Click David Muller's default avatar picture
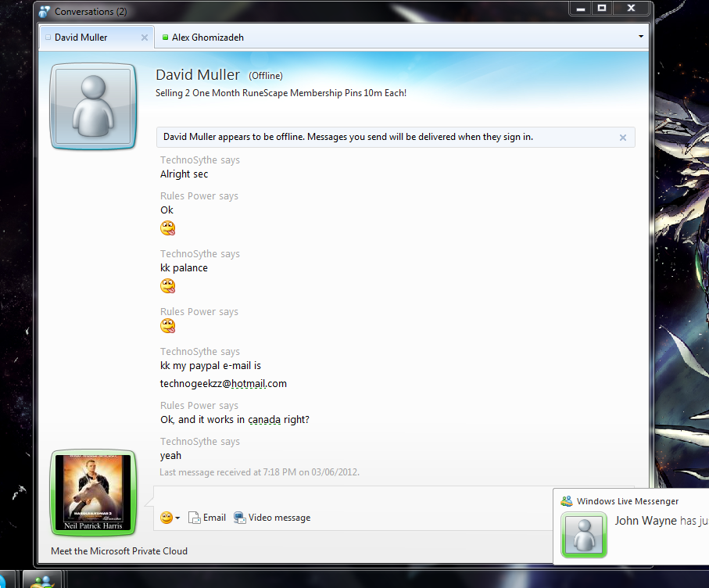 (x=93, y=106)
